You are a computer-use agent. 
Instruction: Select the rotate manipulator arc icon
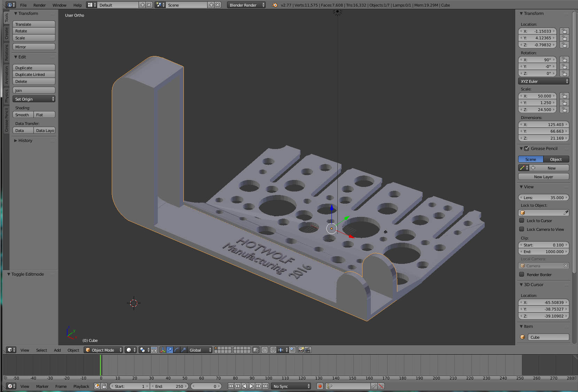[x=177, y=350]
